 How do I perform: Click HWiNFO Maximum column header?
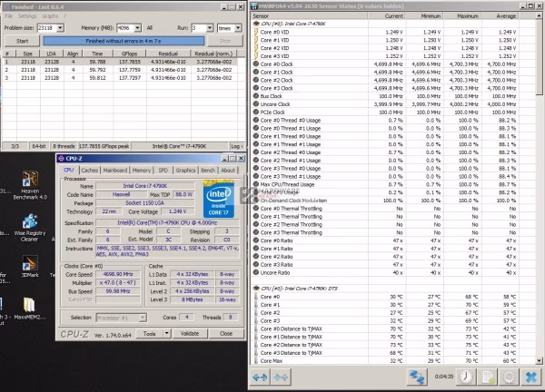462,16
